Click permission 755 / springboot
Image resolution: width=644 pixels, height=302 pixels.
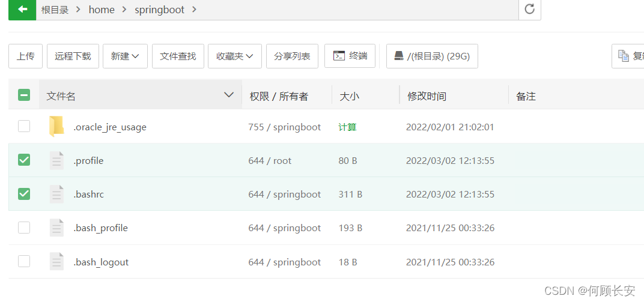pos(285,127)
